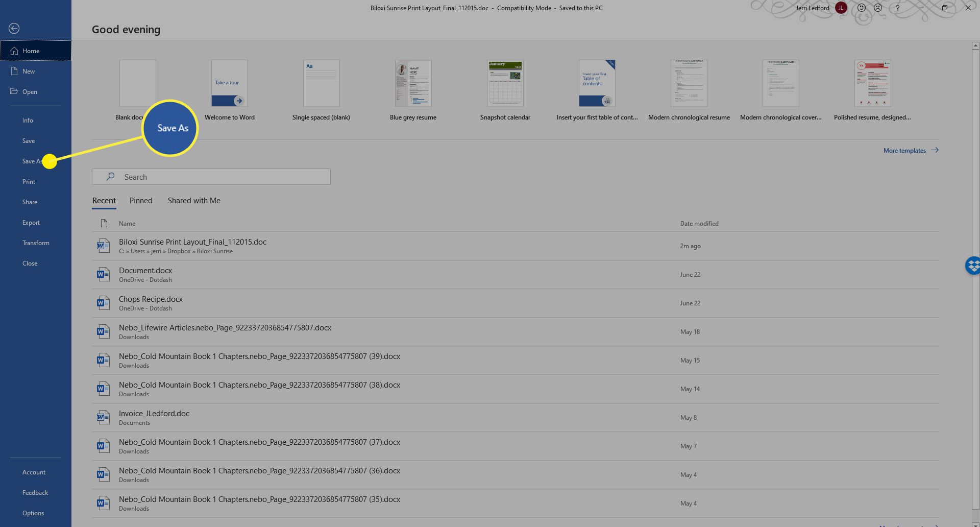This screenshot has height=527, width=980.
Task: Open Cold Mountain Book 1 Chapters (37).docx
Action: [x=516, y=446]
